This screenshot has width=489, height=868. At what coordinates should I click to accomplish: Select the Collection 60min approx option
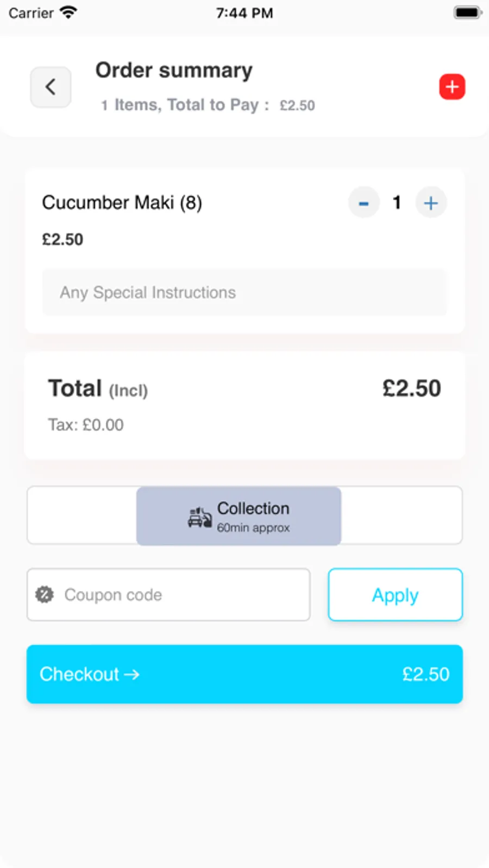253,515
